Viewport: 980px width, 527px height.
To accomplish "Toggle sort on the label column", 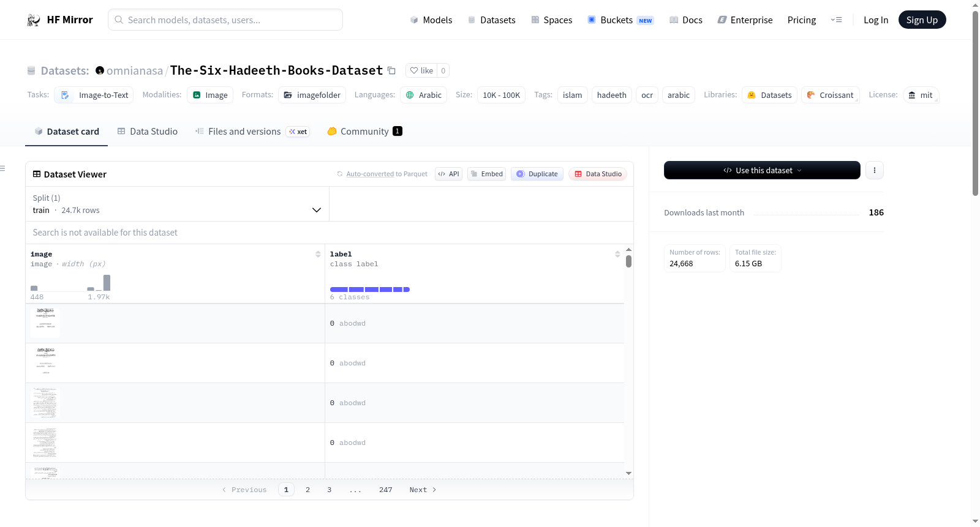I will [x=617, y=254].
